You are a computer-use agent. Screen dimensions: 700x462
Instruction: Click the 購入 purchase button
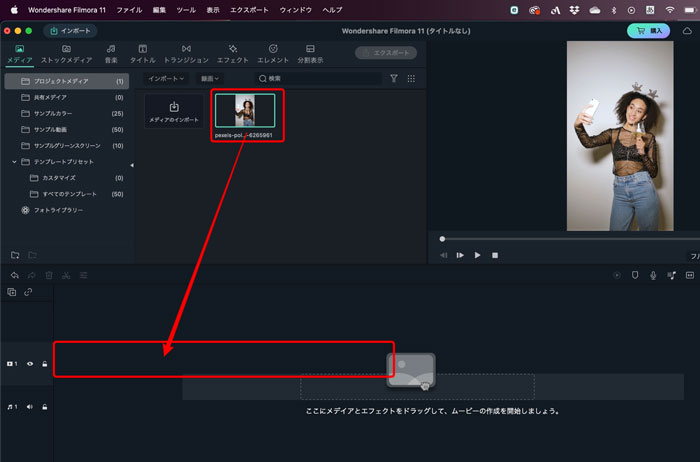[649, 31]
